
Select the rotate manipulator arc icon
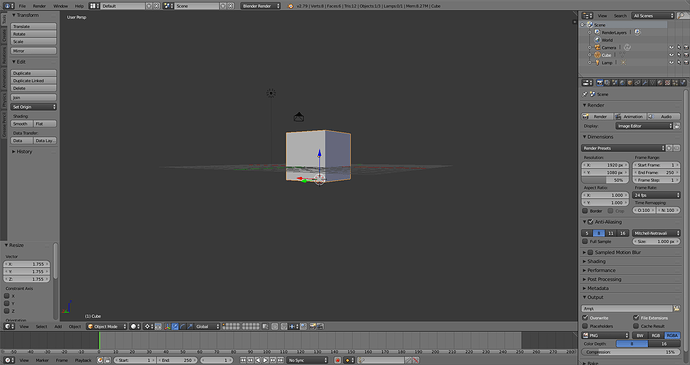coord(183,326)
